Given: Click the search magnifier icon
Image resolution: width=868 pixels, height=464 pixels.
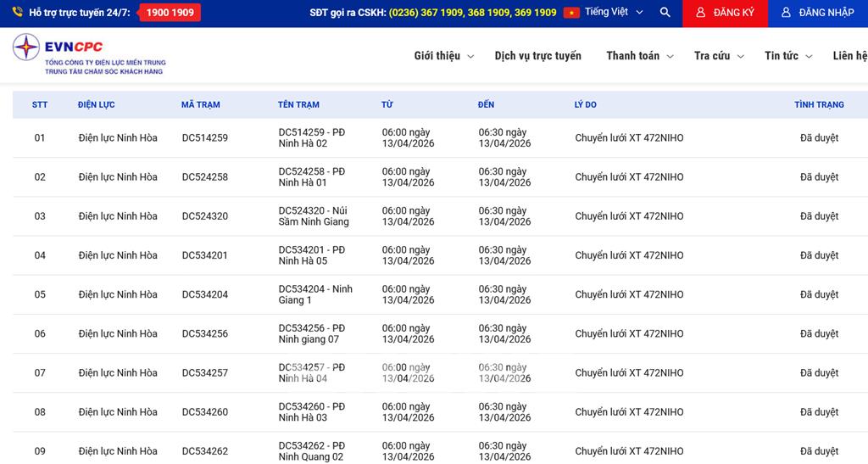Looking at the screenshot, I should [665, 13].
